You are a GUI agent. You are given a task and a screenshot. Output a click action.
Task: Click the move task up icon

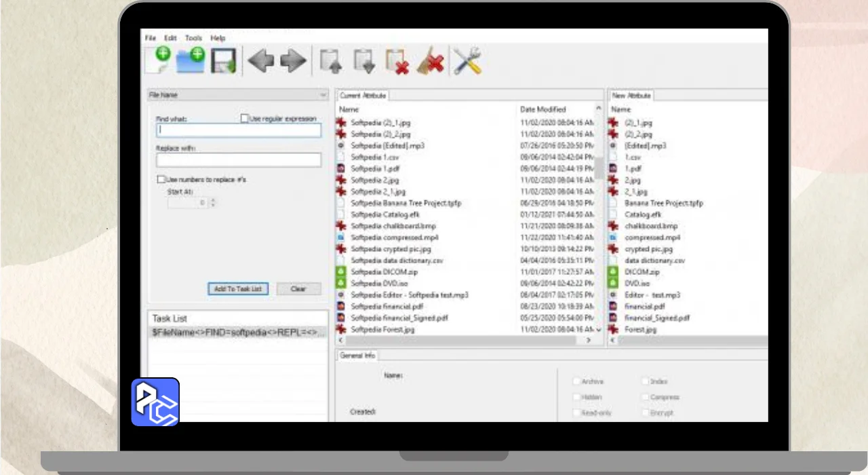[331, 61]
